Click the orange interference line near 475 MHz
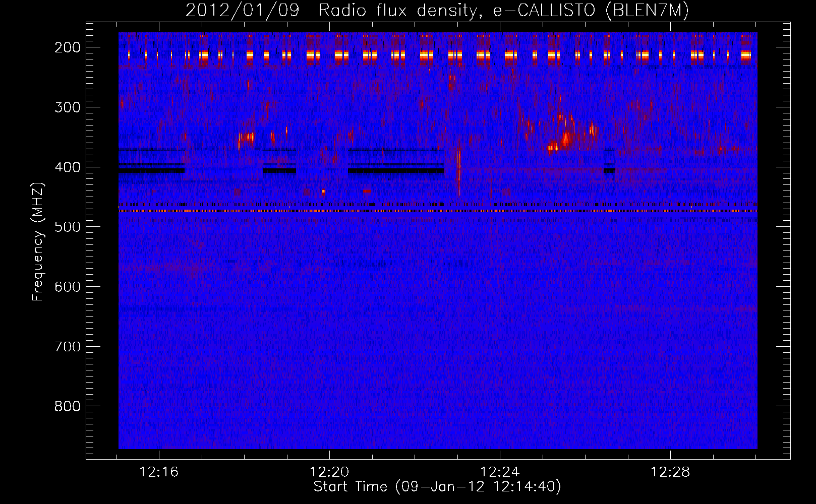 click(438, 211)
